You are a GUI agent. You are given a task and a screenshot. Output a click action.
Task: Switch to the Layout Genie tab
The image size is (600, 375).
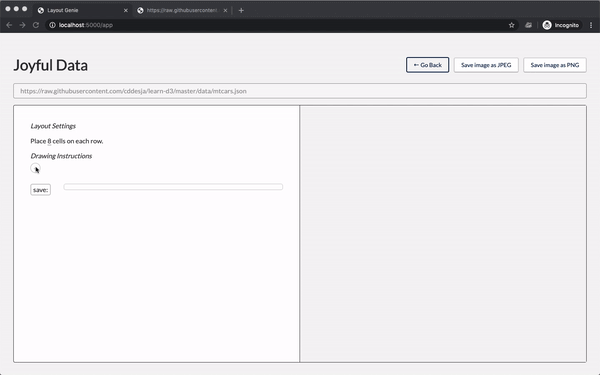pyautogui.click(x=83, y=10)
